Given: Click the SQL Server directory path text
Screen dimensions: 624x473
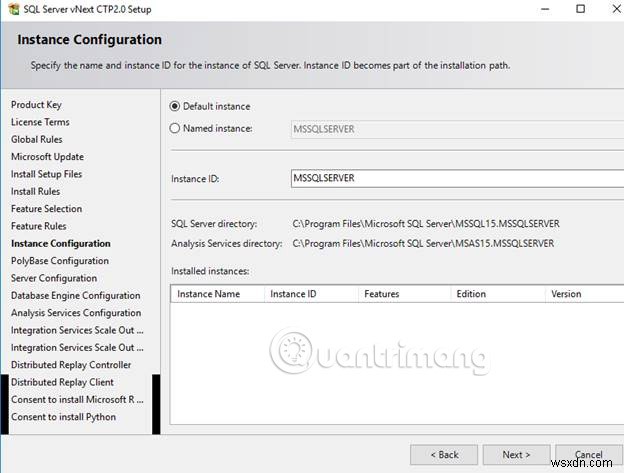Looking at the screenshot, I should (x=426, y=224).
